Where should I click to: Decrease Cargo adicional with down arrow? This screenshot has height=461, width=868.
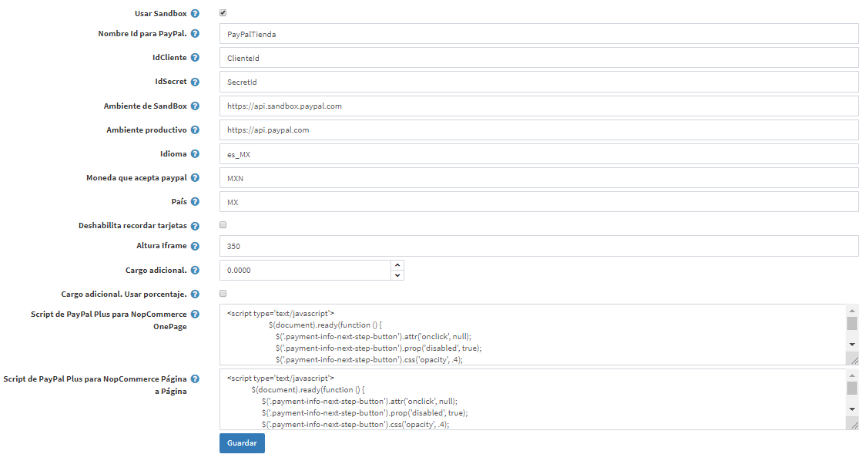(397, 275)
